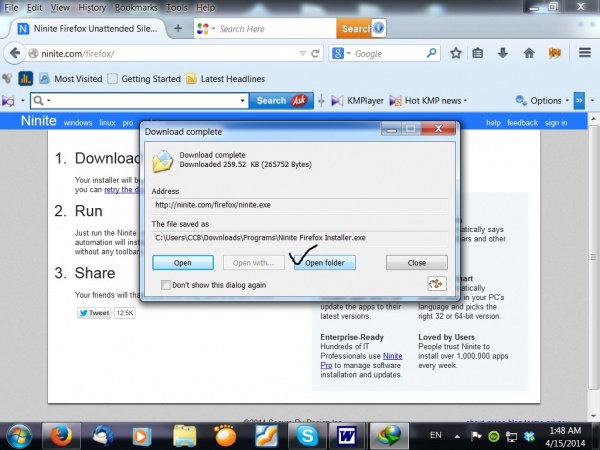
Task: Show hidden tray icons arrow
Action: 457,436
